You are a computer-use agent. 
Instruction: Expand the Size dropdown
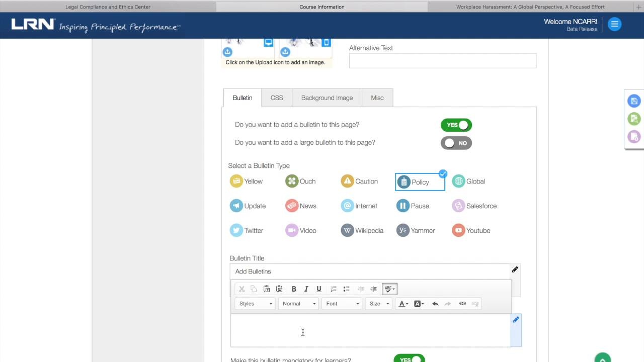[x=378, y=303]
